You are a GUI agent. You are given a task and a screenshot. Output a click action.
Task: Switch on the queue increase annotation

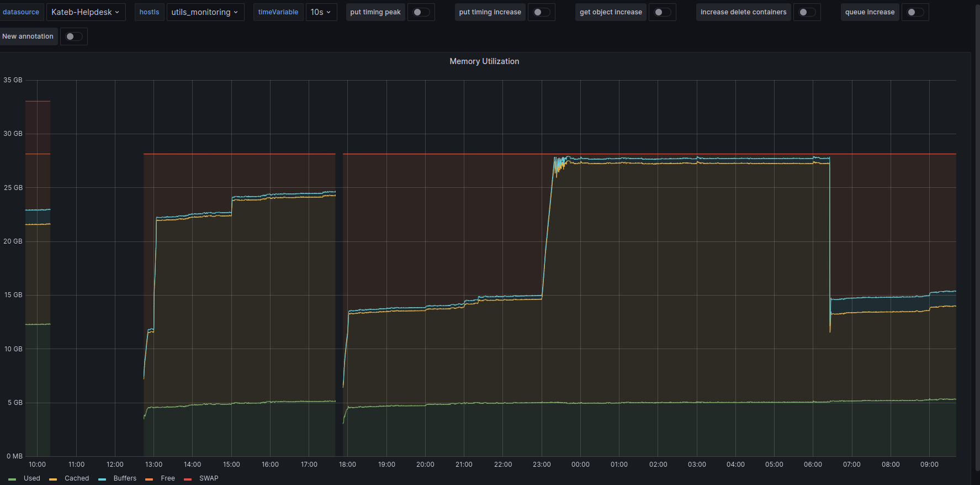(915, 12)
